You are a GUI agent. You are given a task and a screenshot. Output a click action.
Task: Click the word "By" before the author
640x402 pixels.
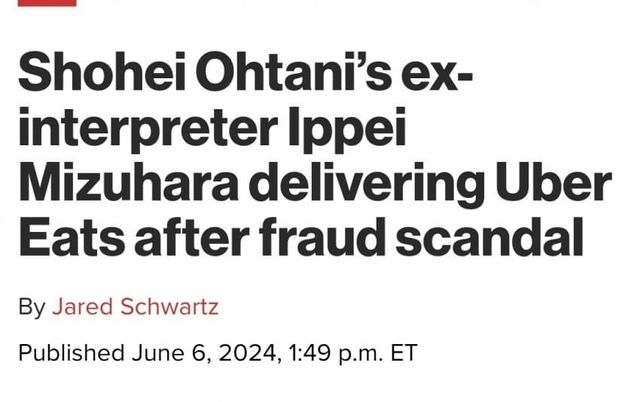coord(31,307)
